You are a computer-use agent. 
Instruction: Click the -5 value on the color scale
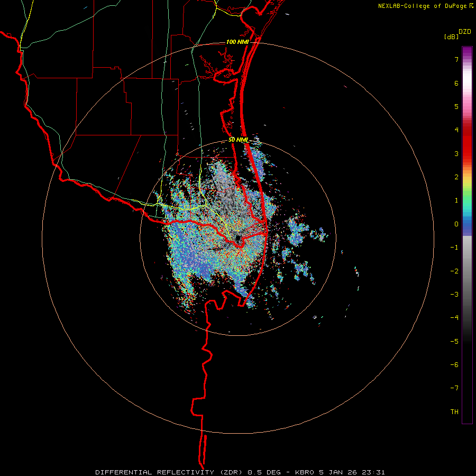(454, 342)
